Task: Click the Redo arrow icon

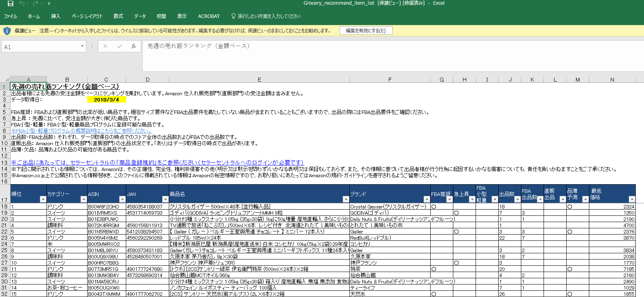Action: click(36, 4)
